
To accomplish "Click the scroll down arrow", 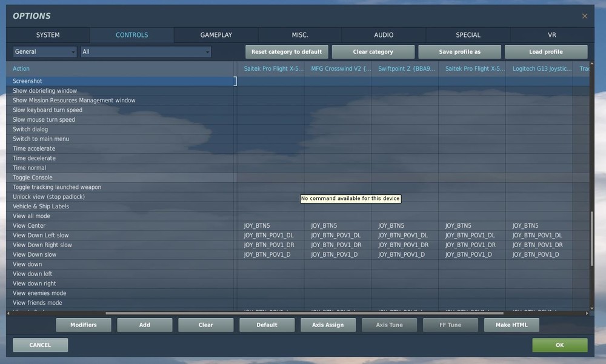I will (x=591, y=308).
